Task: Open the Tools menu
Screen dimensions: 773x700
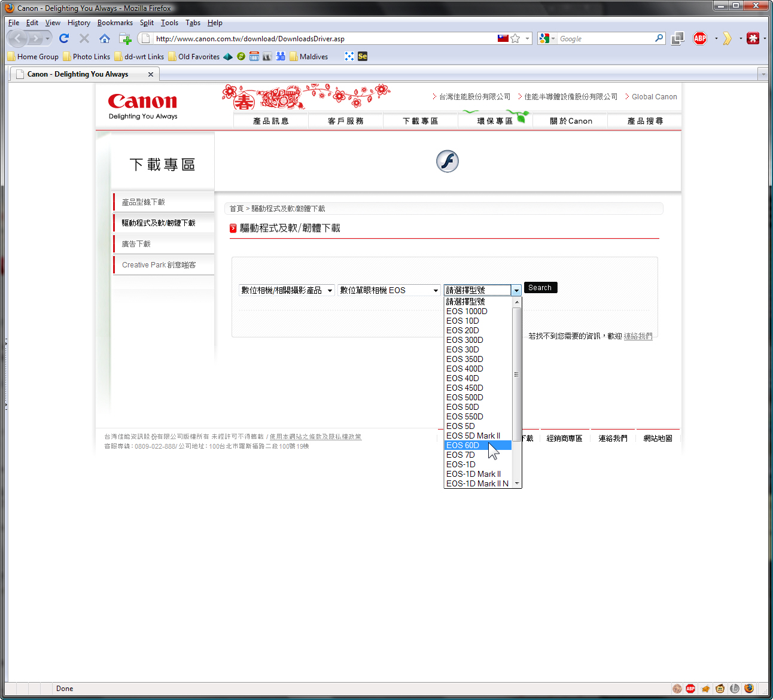Action: point(169,23)
